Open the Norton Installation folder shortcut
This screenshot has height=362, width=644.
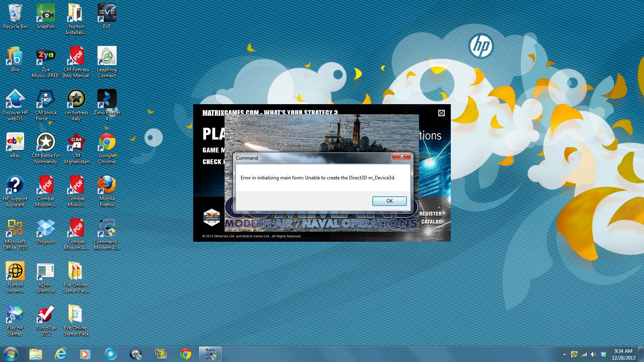(76, 19)
